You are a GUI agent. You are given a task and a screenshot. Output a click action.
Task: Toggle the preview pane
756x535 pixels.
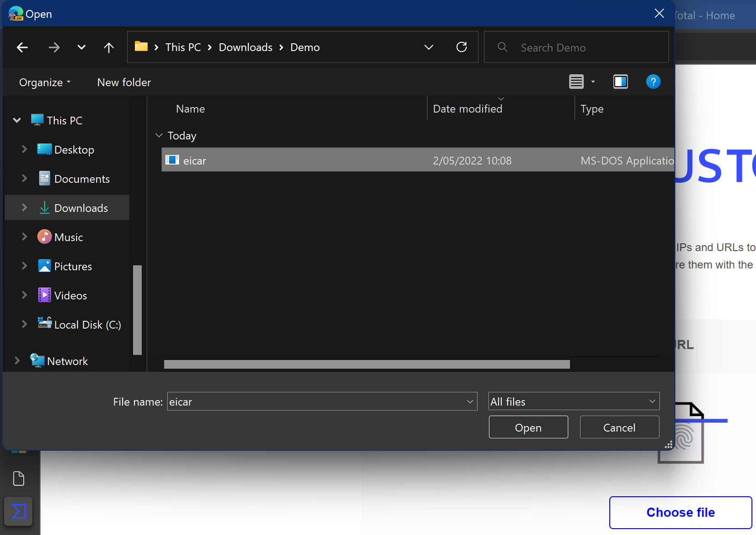(x=620, y=82)
